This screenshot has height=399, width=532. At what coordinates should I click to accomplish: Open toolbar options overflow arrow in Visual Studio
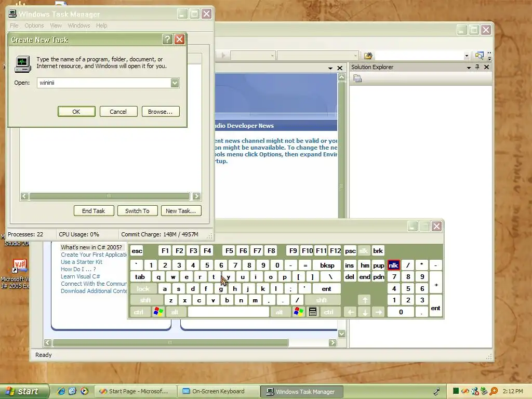pyautogui.click(x=489, y=56)
